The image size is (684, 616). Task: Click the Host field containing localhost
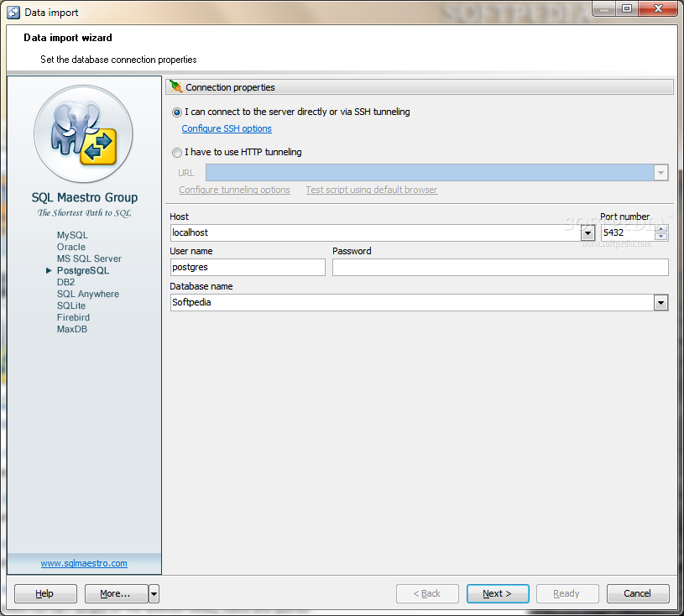coord(376,233)
